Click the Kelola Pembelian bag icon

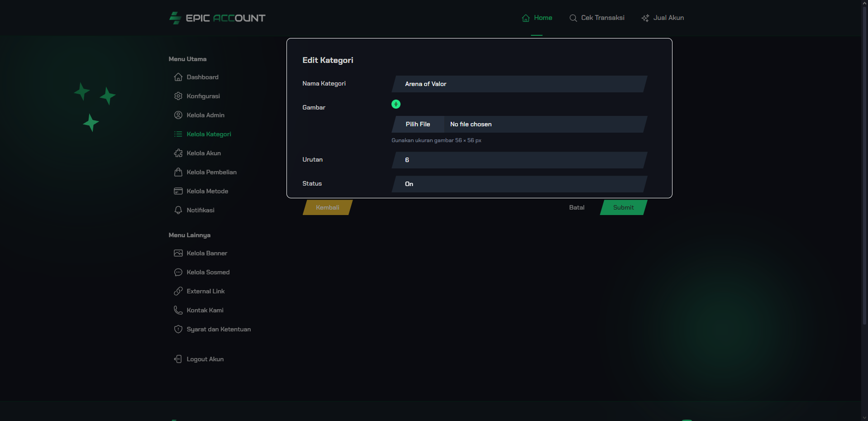(178, 172)
